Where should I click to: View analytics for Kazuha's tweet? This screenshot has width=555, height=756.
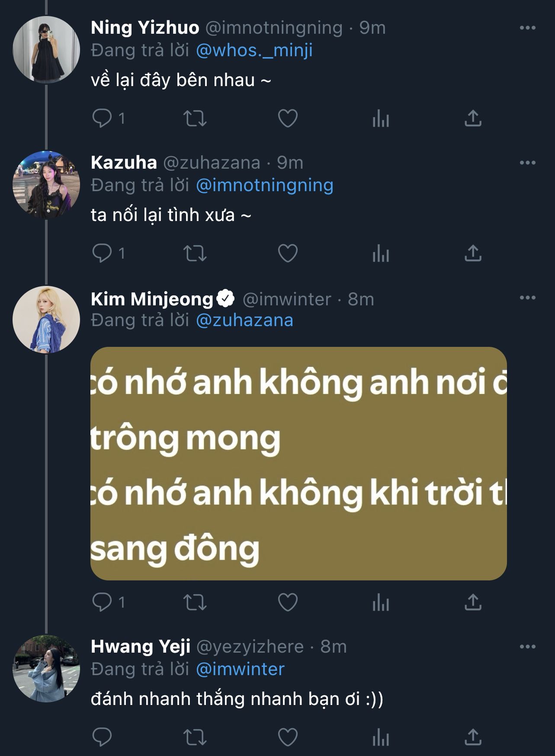click(x=381, y=253)
